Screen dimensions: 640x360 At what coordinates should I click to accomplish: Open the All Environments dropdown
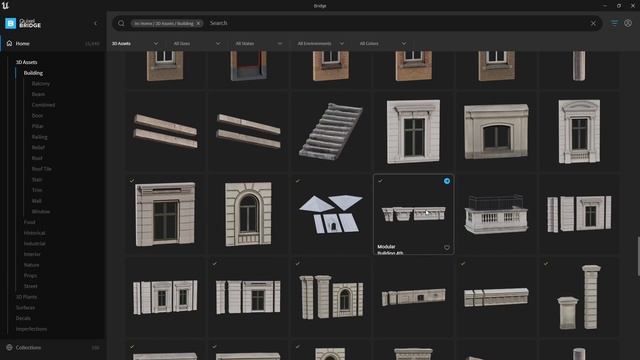321,43
